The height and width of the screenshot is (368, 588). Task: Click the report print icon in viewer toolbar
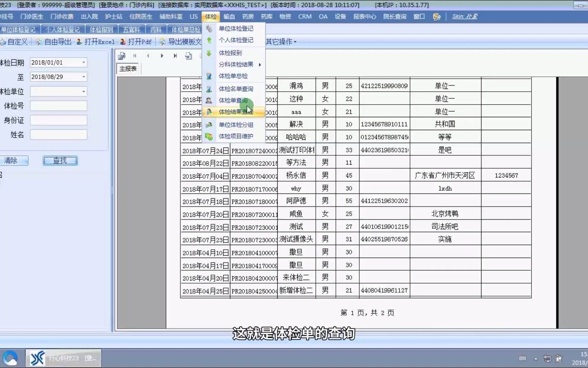pos(121,56)
